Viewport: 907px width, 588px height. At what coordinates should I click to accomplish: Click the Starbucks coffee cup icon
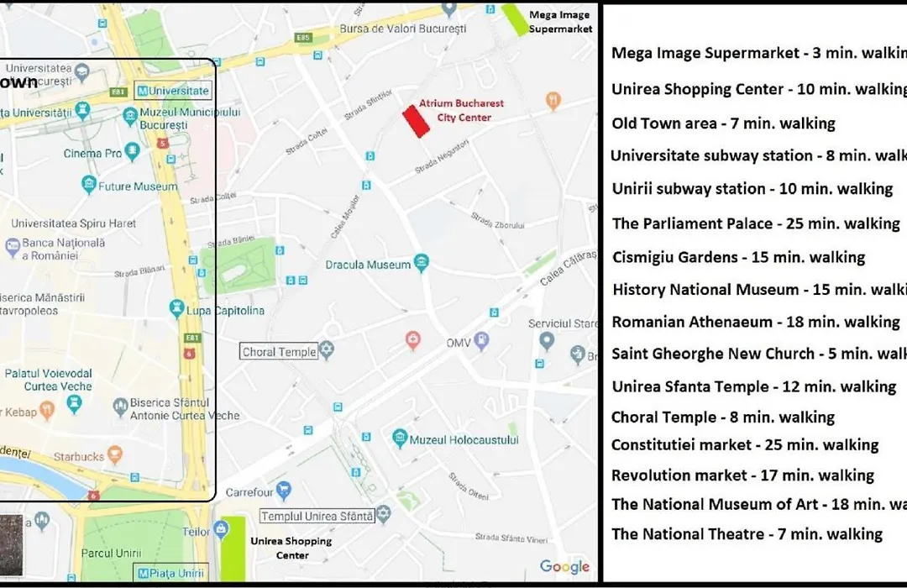pos(115,454)
